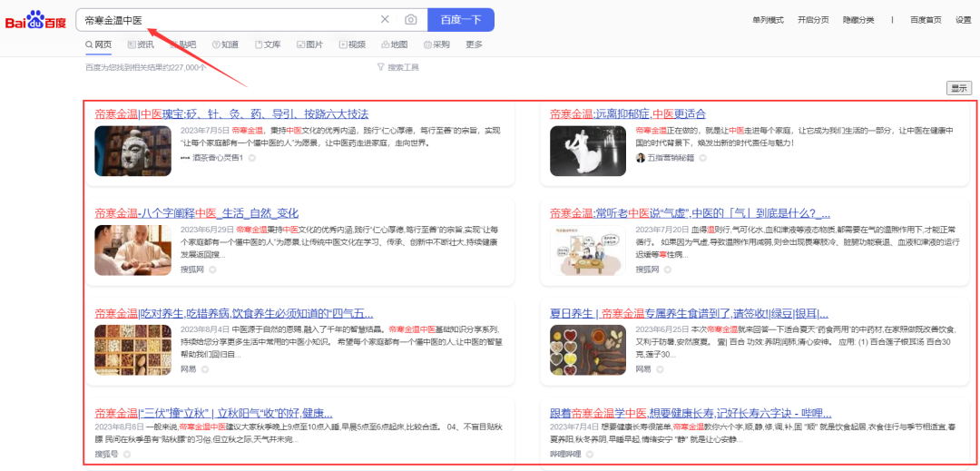This screenshot has width=980, height=471.
Task: Open result 跟着帝寒金温学中医 长寿六字诀
Action: point(691,414)
